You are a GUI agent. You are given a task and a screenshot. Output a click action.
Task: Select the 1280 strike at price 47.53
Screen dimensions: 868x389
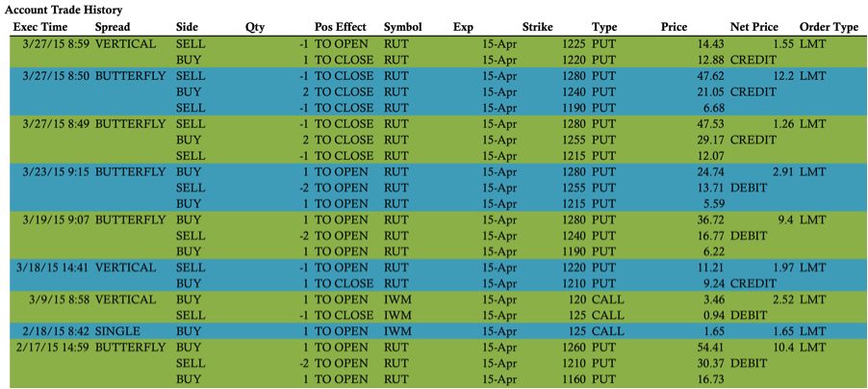click(572, 123)
